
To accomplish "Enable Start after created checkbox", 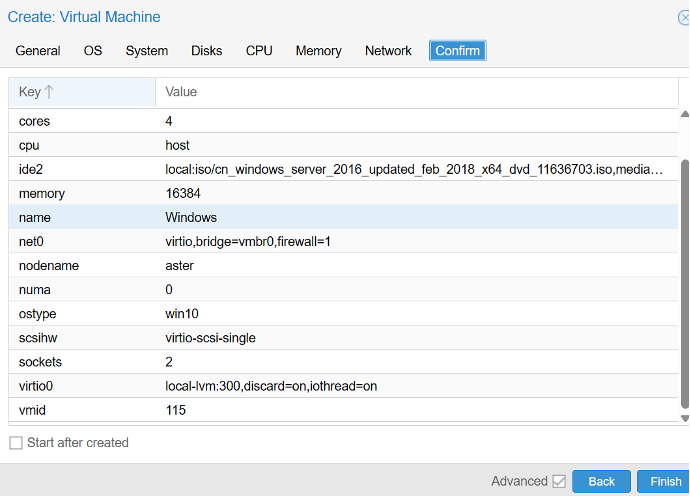I will coord(16,443).
